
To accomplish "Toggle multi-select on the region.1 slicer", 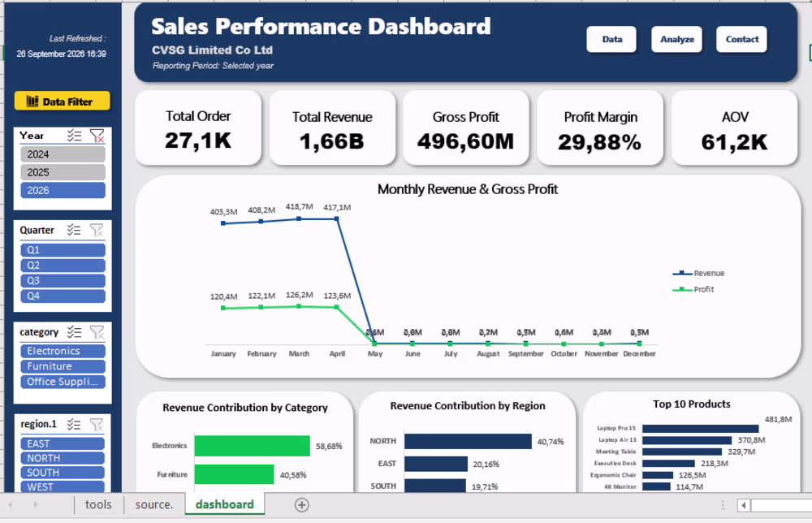I will click(74, 424).
